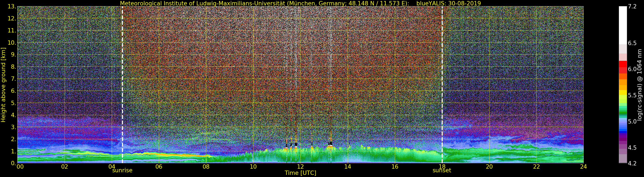Click the 'Time [UTC]' axis label
This screenshot has width=644, height=177.
coord(300,173)
